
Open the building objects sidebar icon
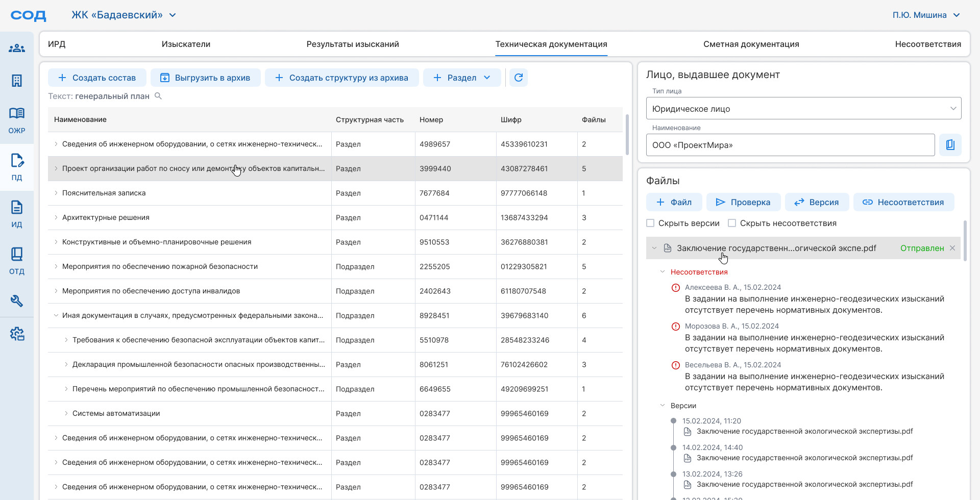click(x=17, y=81)
